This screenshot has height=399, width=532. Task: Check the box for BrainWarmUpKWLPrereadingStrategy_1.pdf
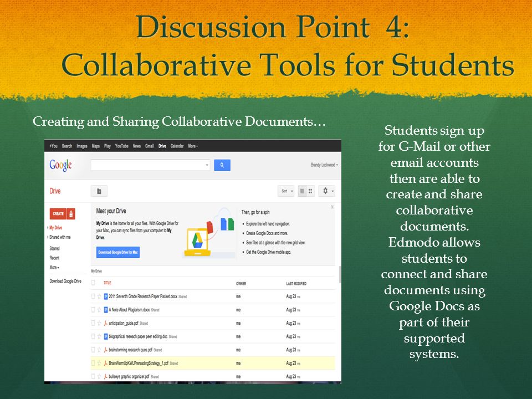tap(93, 364)
